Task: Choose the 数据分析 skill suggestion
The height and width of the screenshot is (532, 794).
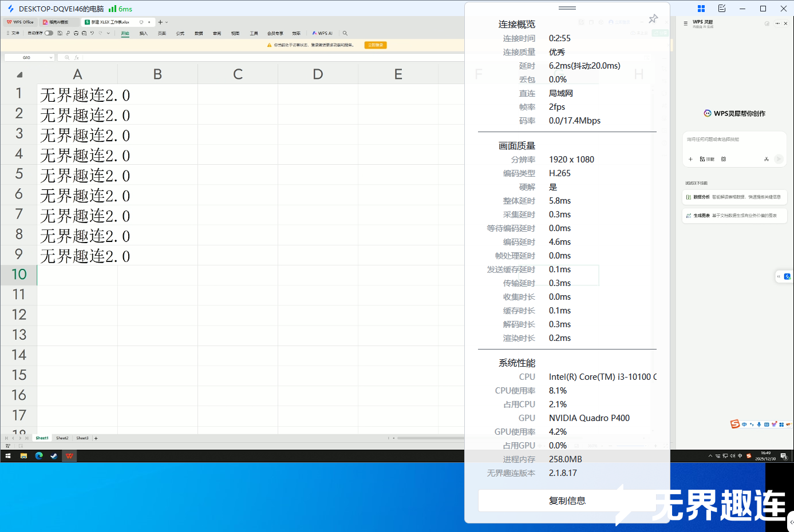Action: 734,197
